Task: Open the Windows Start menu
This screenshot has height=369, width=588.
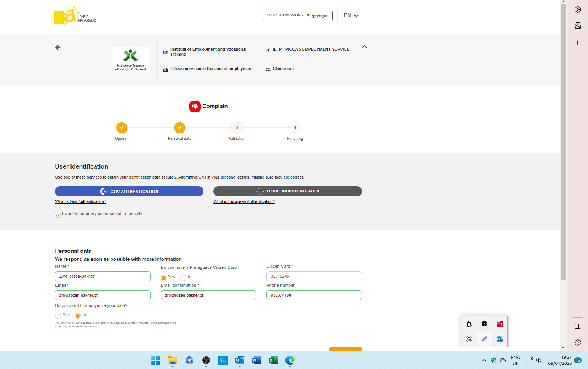Action: click(156, 360)
